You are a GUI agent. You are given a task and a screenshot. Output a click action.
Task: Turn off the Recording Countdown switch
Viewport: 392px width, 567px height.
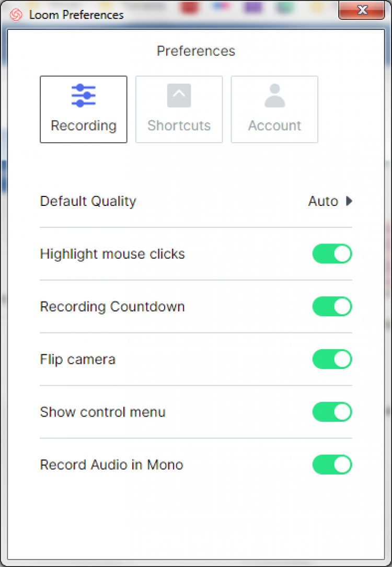(332, 307)
